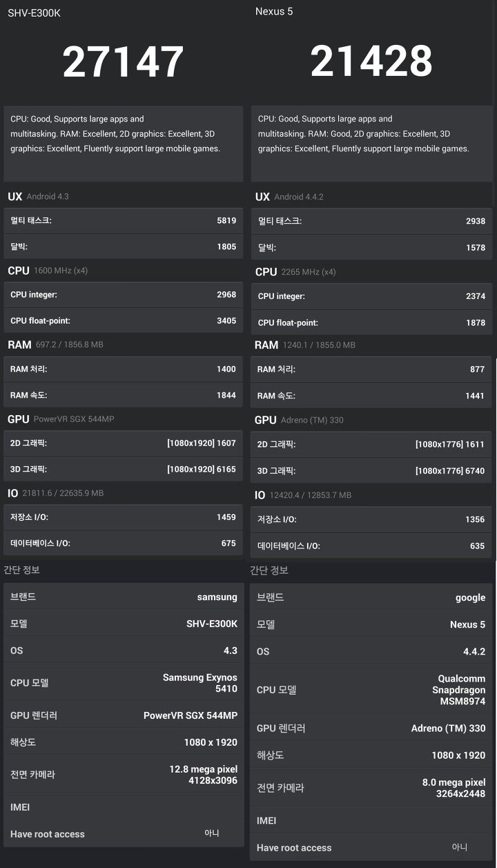Select the google 브랜드 row
The height and width of the screenshot is (868, 497).
point(371,598)
